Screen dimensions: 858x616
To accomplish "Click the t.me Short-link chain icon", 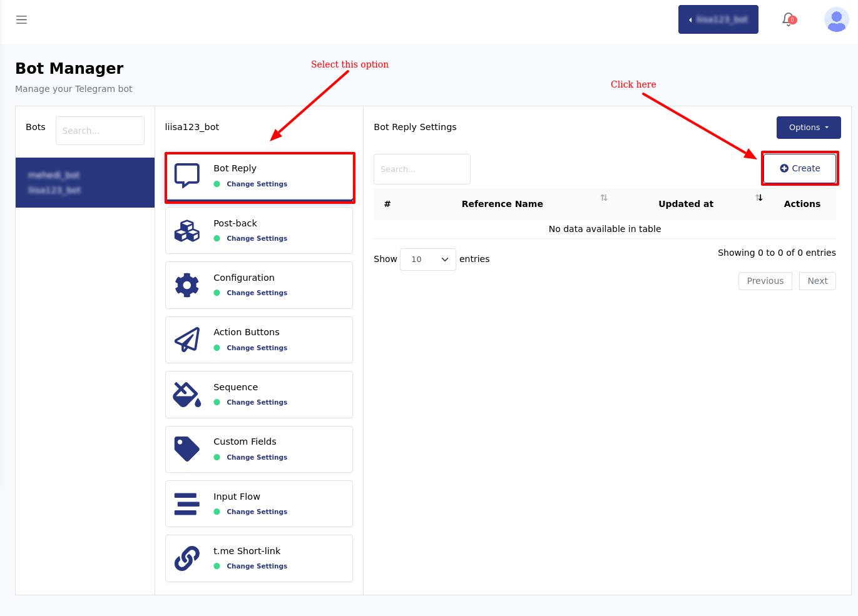I will [186, 558].
